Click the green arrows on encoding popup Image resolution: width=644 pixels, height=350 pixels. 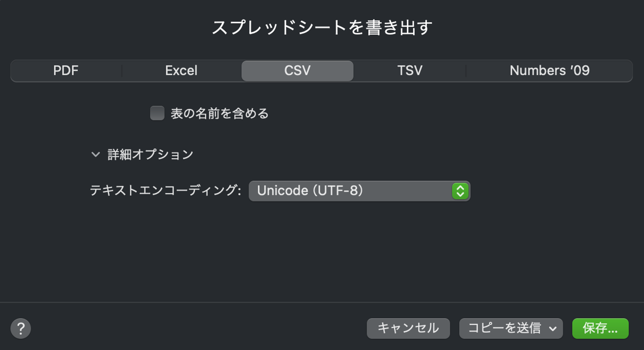coord(460,191)
